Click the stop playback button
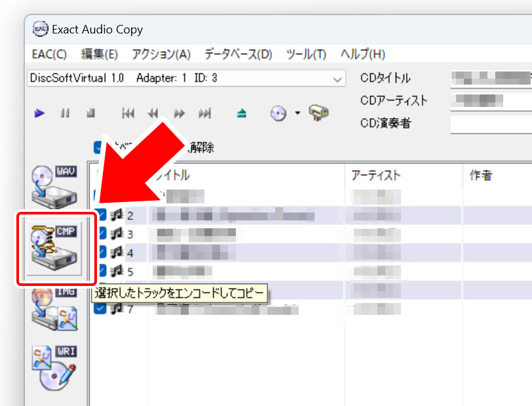This screenshot has width=532, height=406. [x=90, y=113]
